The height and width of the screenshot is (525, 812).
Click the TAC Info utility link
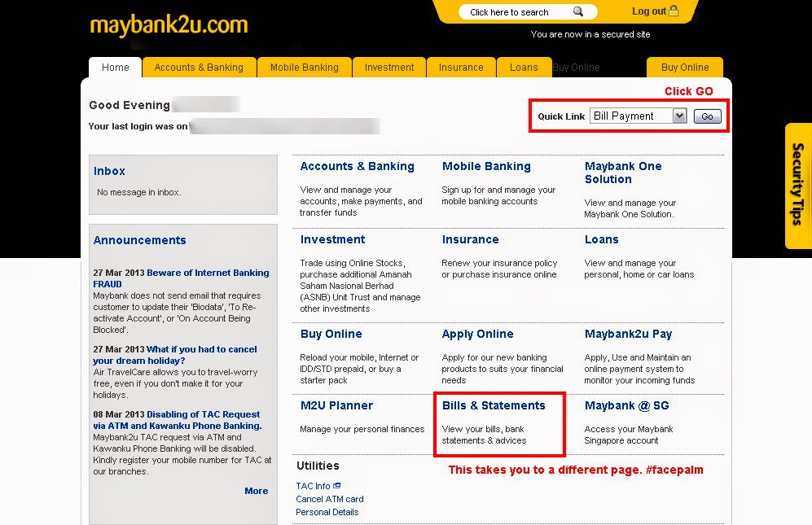[313, 486]
